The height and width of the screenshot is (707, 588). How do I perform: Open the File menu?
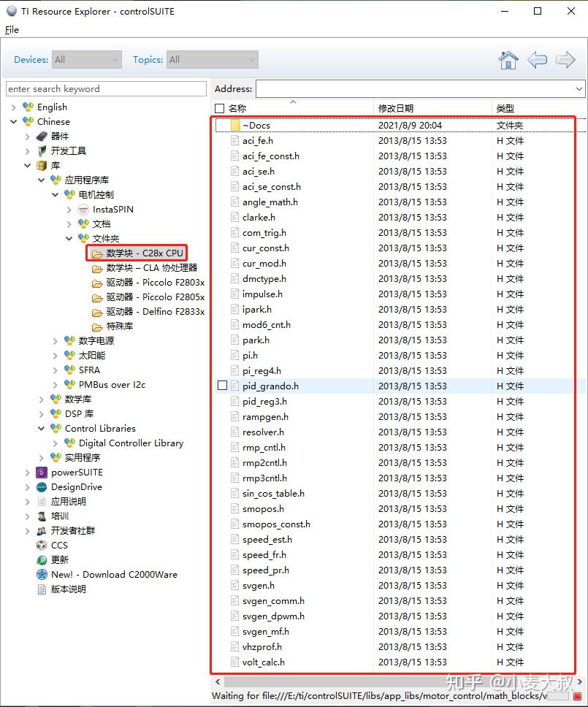pyautogui.click(x=12, y=30)
